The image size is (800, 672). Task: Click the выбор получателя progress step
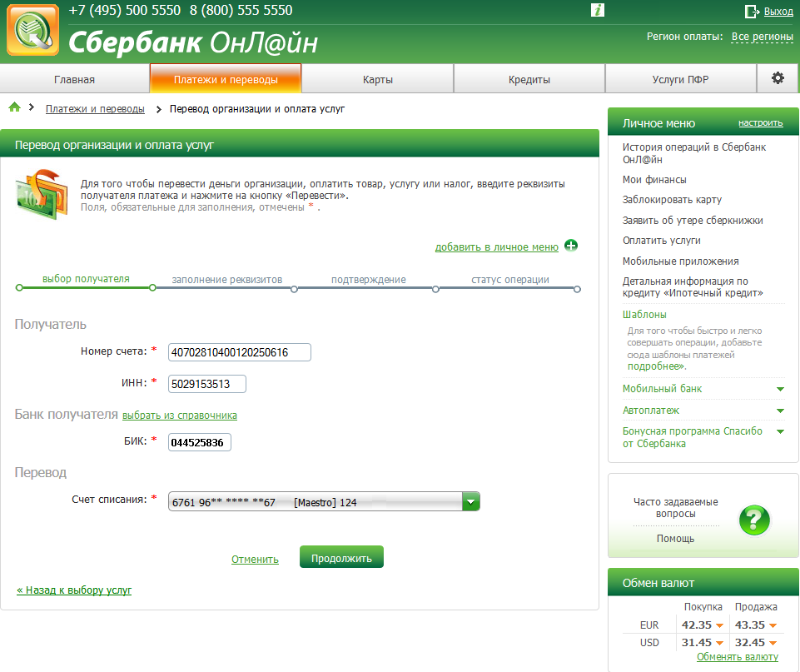(x=86, y=279)
